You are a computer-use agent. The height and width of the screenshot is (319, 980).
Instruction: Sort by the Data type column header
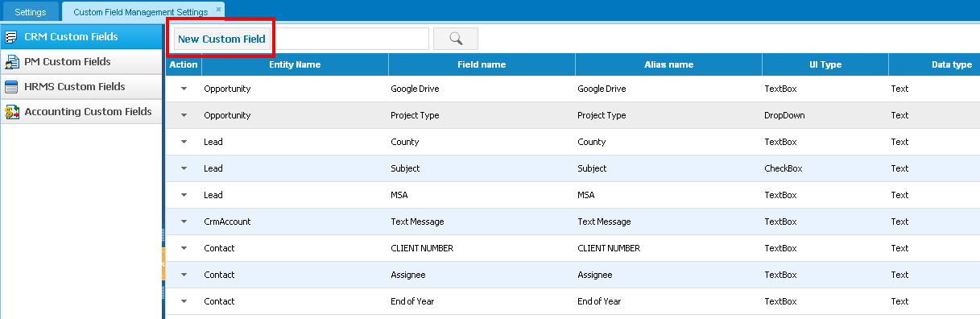[x=934, y=64]
